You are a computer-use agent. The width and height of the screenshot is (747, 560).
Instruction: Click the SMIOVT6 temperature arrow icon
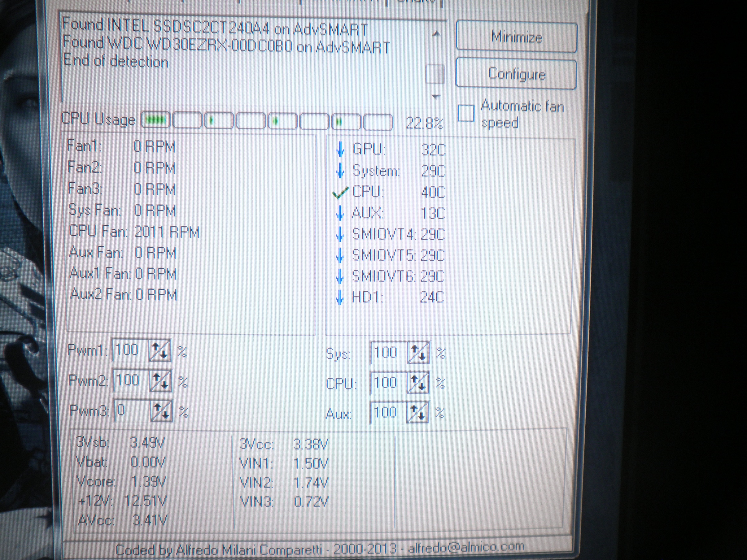[340, 276]
